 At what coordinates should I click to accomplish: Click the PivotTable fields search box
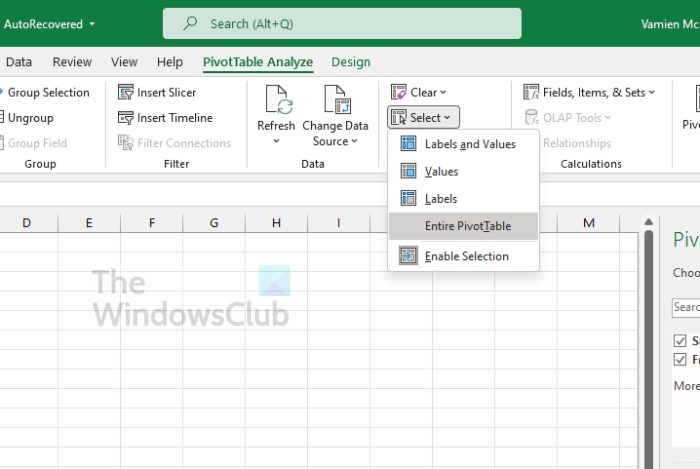pyautogui.click(x=686, y=307)
